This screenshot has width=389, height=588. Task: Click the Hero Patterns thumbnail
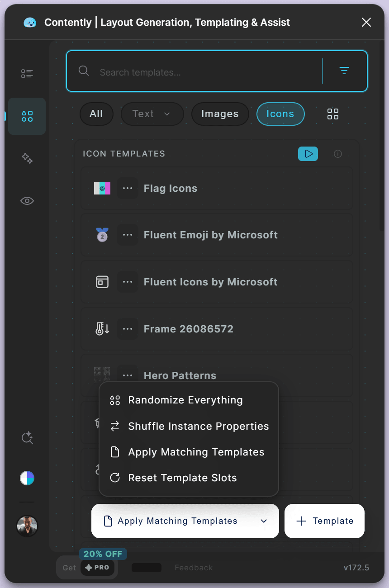pos(102,375)
